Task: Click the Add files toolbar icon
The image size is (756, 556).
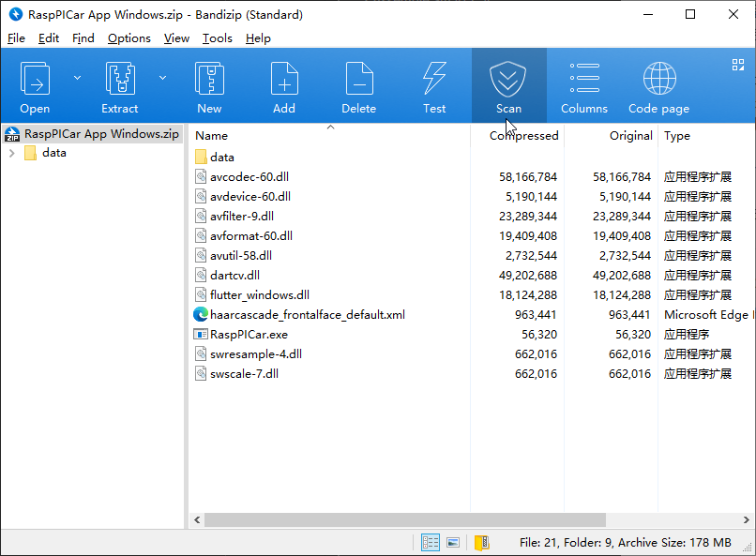Action: pos(284,79)
